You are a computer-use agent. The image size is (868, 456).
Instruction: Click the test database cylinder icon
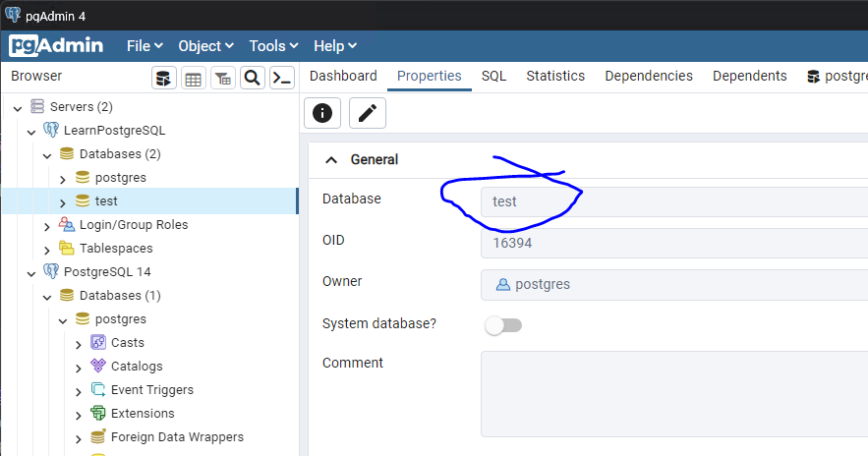coord(83,200)
